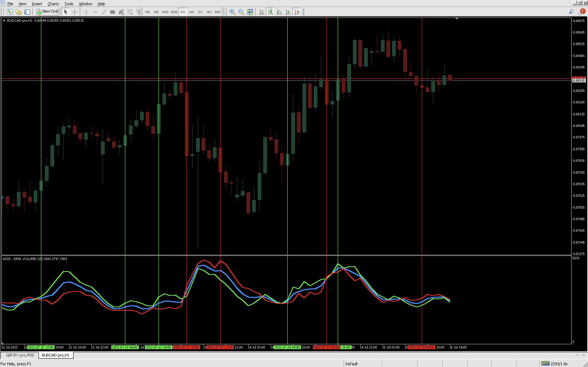Open the Insert menu

point(37,4)
